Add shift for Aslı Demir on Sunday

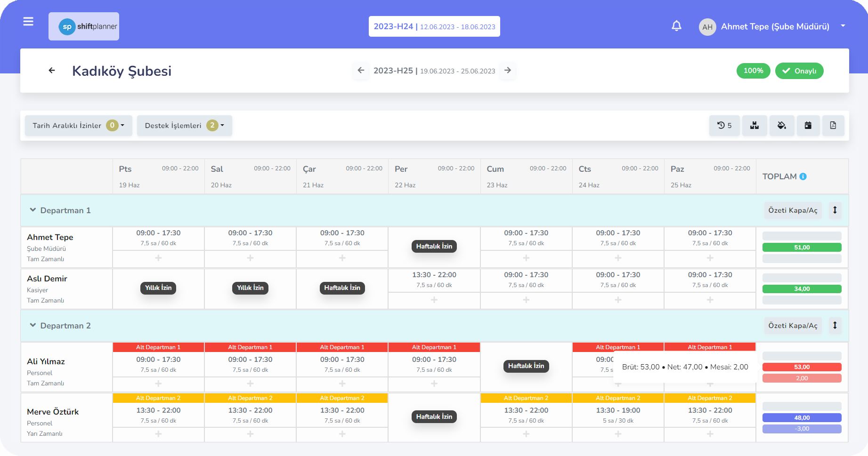710,300
